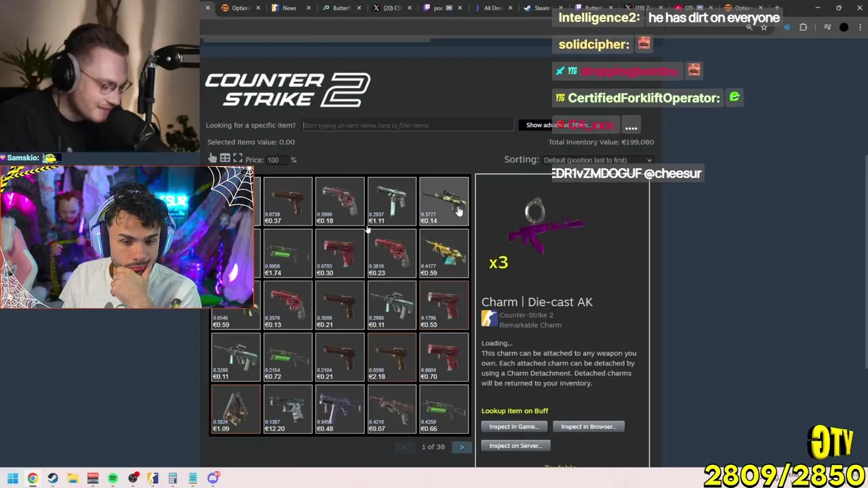868x488 pixels.
Task: Click the item name filter field
Action: [x=407, y=125]
